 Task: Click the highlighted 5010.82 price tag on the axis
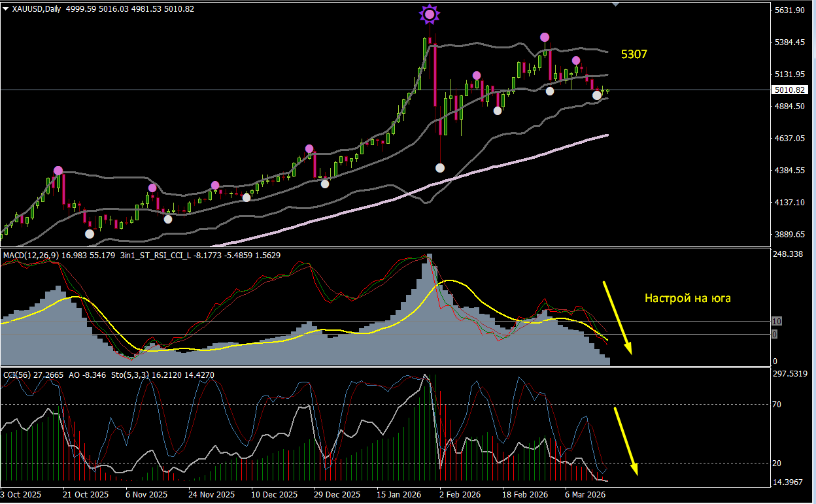point(790,90)
